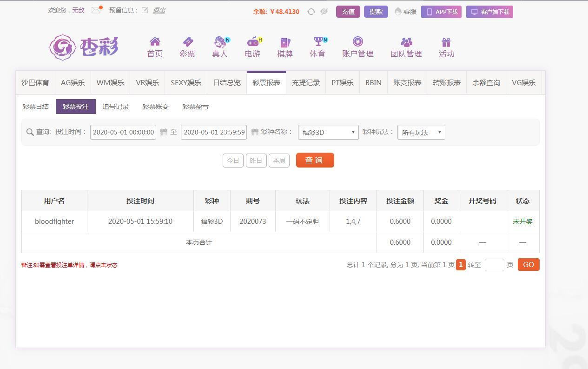Click the balance refresh icon
Viewport: 588px width, 369px height.
[x=311, y=12]
